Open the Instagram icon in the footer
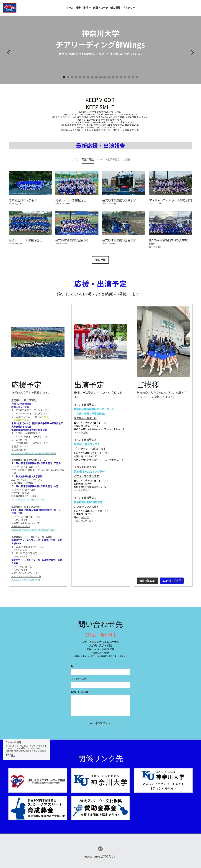The width and height of the screenshot is (201, 868). [100, 848]
